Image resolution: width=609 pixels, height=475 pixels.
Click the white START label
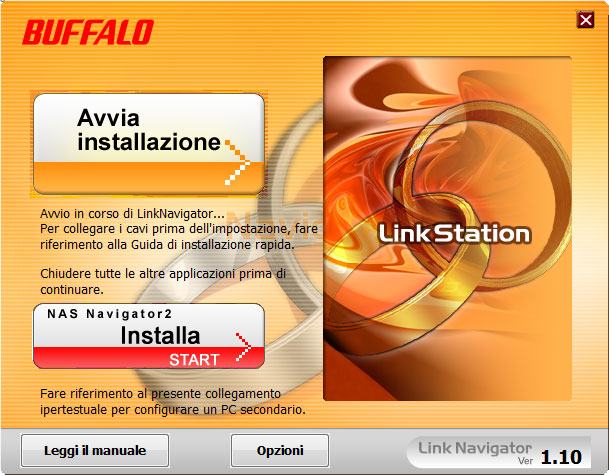pos(194,360)
